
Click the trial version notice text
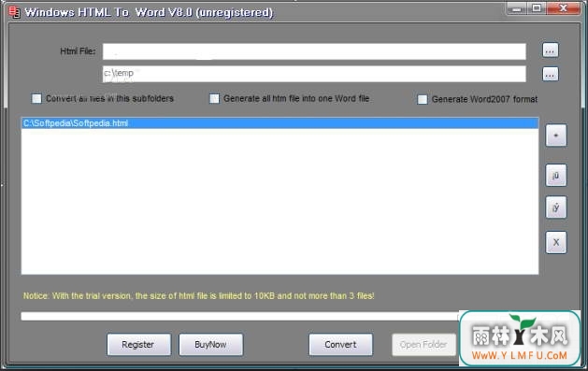(x=199, y=296)
